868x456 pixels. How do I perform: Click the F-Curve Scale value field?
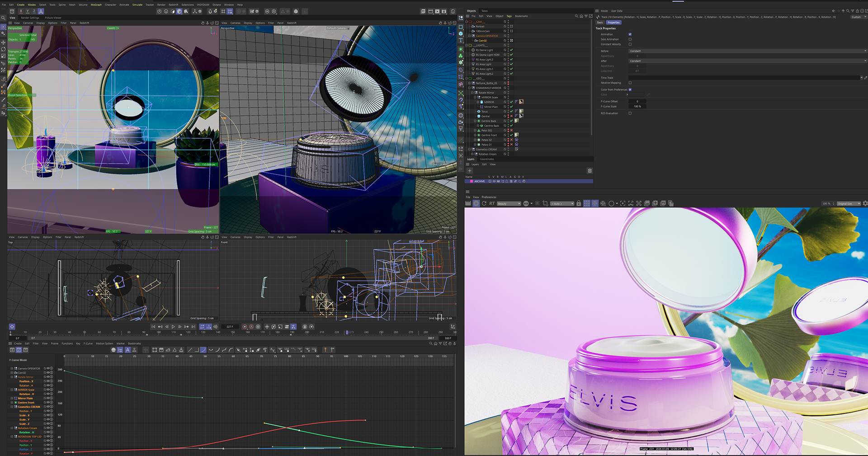click(x=637, y=107)
